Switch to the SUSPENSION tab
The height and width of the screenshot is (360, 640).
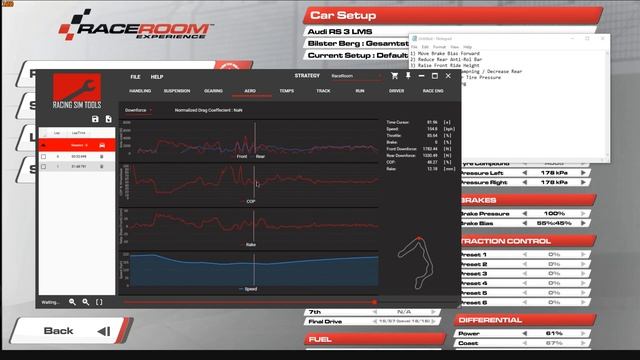pos(177,91)
